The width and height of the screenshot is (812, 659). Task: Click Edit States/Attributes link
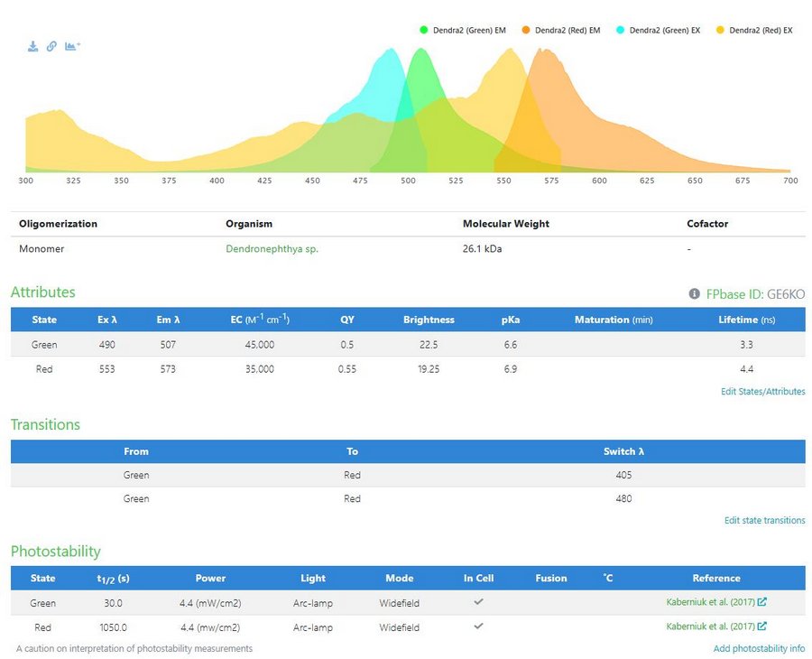(761, 392)
